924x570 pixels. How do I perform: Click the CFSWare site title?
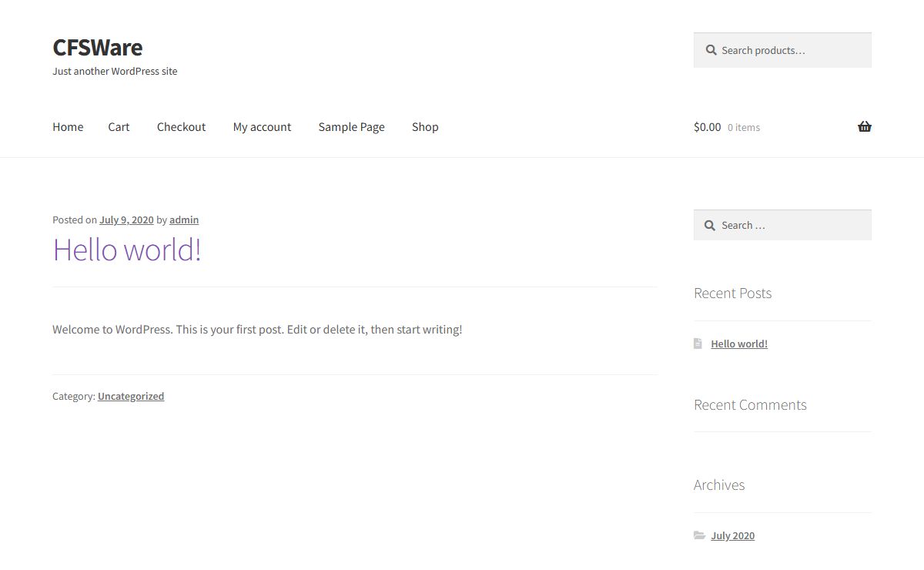point(98,47)
